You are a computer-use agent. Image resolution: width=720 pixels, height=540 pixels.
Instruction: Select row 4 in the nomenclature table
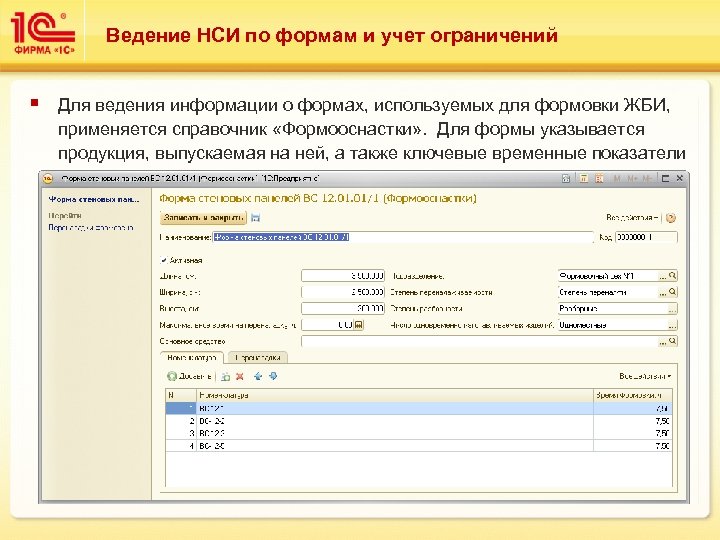pyautogui.click(x=418, y=445)
